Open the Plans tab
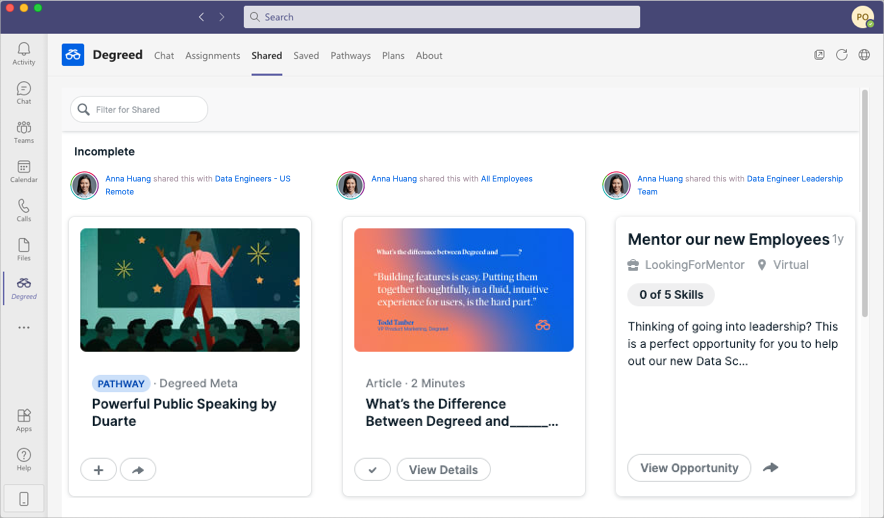 coord(393,55)
